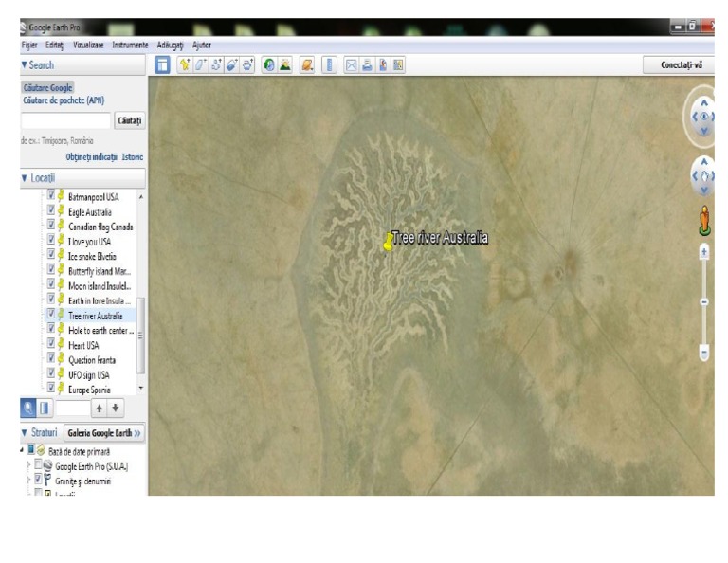Select the Add Path tool

[x=216, y=65]
